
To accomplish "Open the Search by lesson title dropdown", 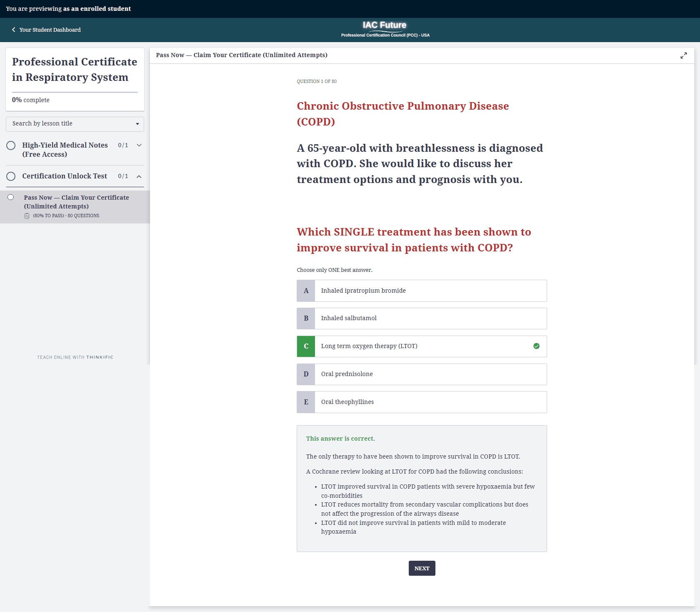I will pyautogui.click(x=75, y=124).
